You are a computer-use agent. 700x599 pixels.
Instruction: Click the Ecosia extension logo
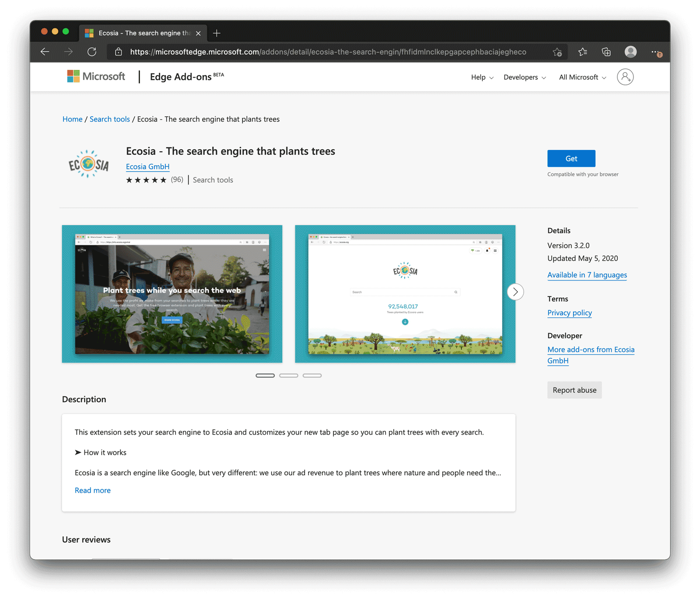pos(89,164)
